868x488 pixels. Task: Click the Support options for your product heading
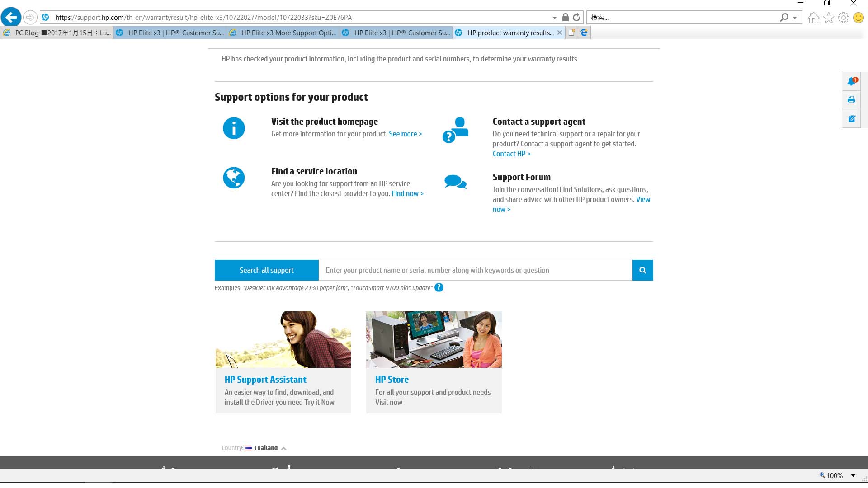(x=291, y=97)
